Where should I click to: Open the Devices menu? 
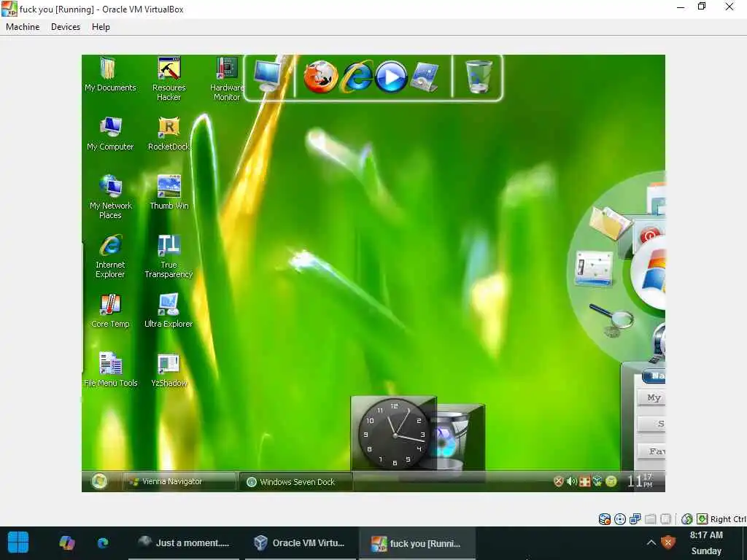click(x=65, y=27)
